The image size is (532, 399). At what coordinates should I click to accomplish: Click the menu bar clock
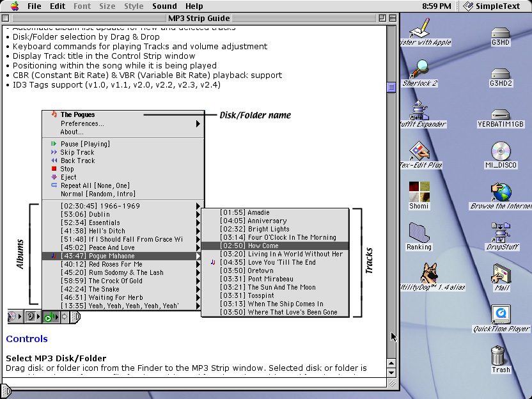pos(436,6)
